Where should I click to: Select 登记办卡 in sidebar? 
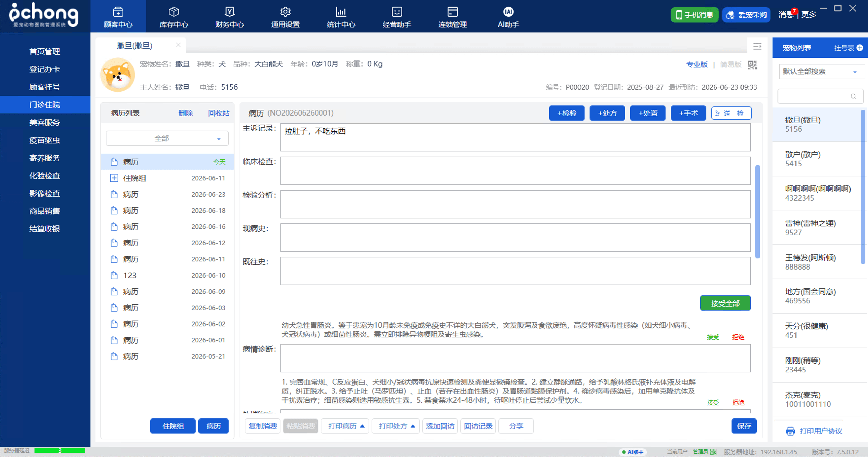click(45, 69)
